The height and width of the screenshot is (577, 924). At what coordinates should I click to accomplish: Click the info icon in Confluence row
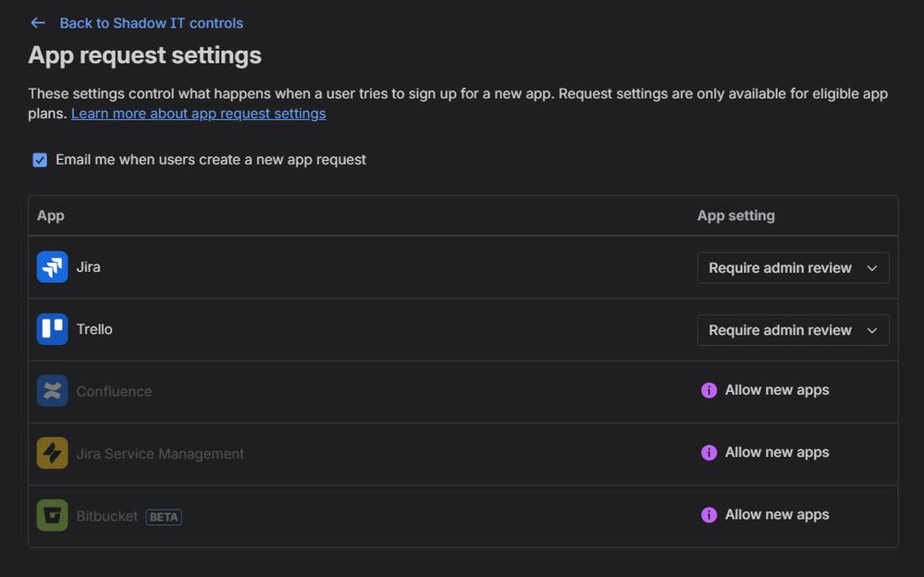(x=708, y=390)
